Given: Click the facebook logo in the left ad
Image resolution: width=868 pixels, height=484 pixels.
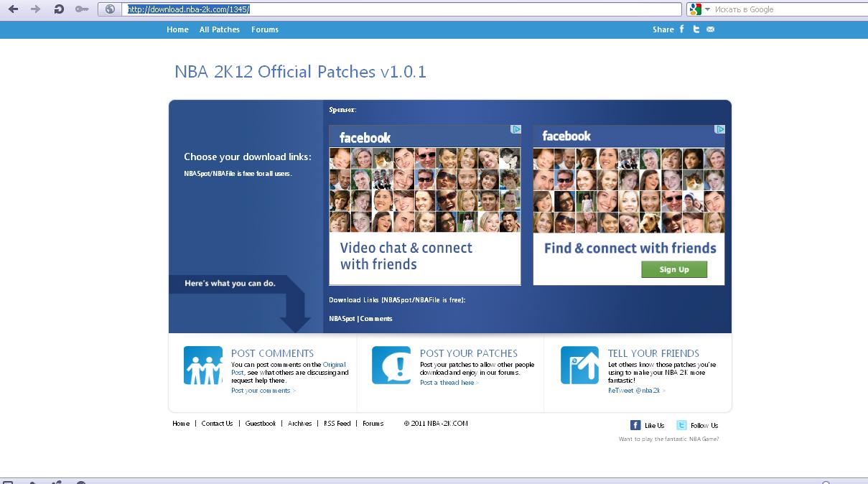Looking at the screenshot, I should tap(365, 138).
